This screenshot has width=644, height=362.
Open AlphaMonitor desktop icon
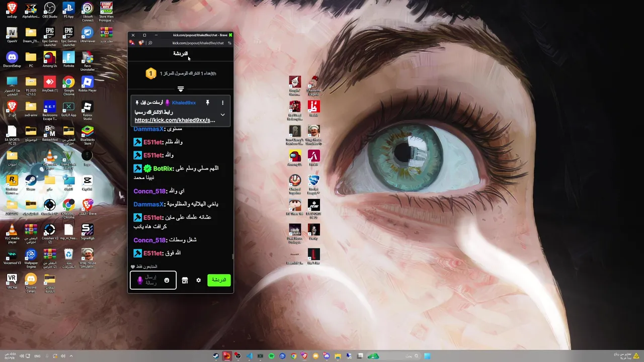pos(31,11)
